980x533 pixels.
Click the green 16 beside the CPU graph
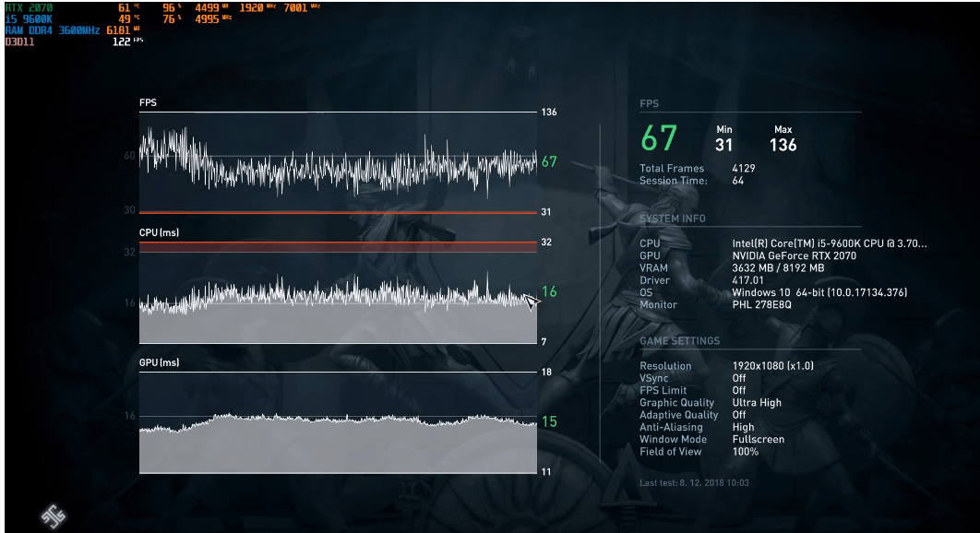pyautogui.click(x=549, y=291)
